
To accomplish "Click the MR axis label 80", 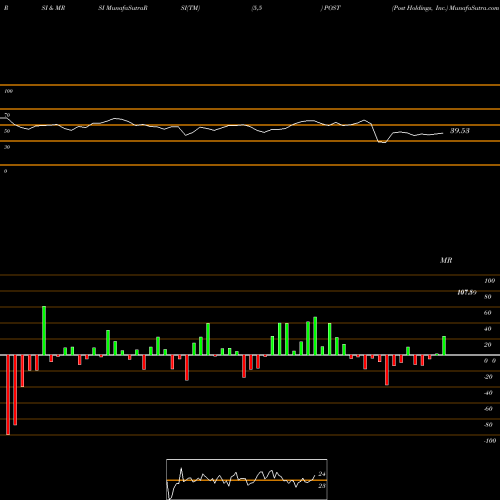I will coord(488,297).
